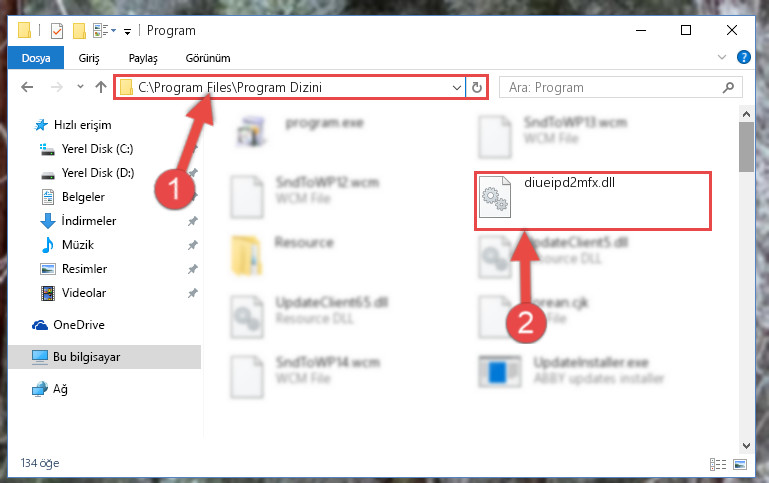Screen dimensions: 769x483
Task: Click the Back navigation arrow
Action: click(x=27, y=87)
